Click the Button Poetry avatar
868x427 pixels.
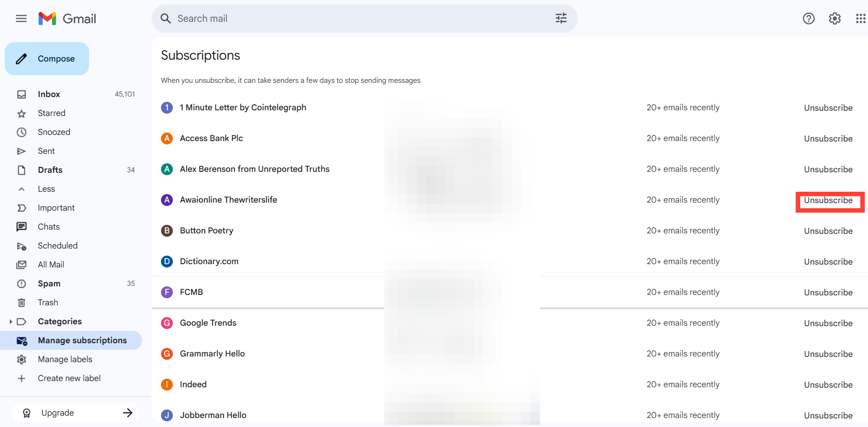click(167, 231)
